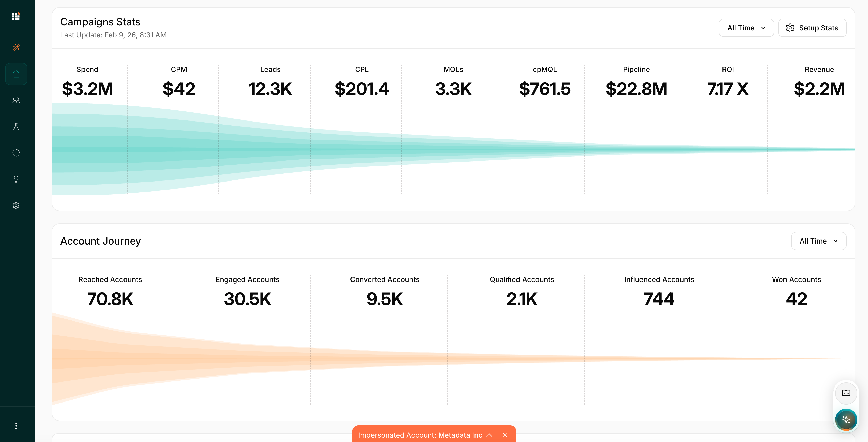Open Account Journey All Time dropdown
Screen dimensions: 868x442
point(818,241)
